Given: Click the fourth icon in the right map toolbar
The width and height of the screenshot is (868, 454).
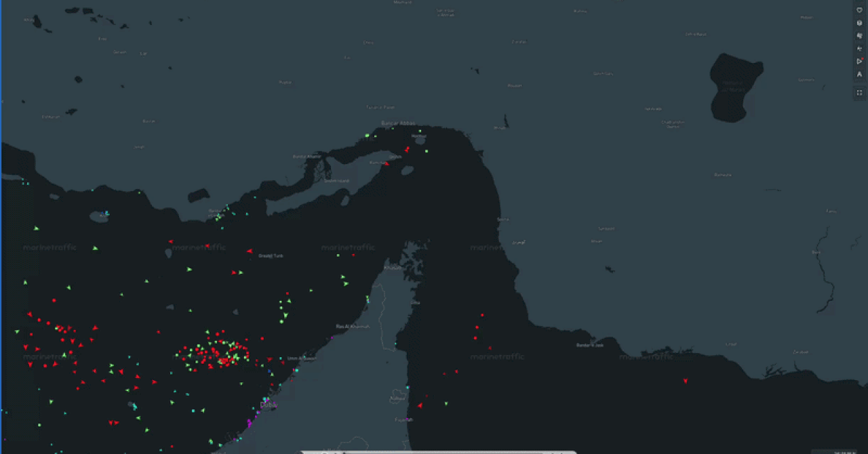Looking at the screenshot, I should 859,49.
